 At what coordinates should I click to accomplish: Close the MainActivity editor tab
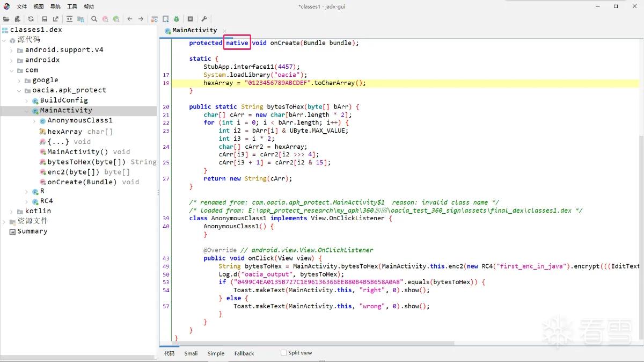coord(224,31)
